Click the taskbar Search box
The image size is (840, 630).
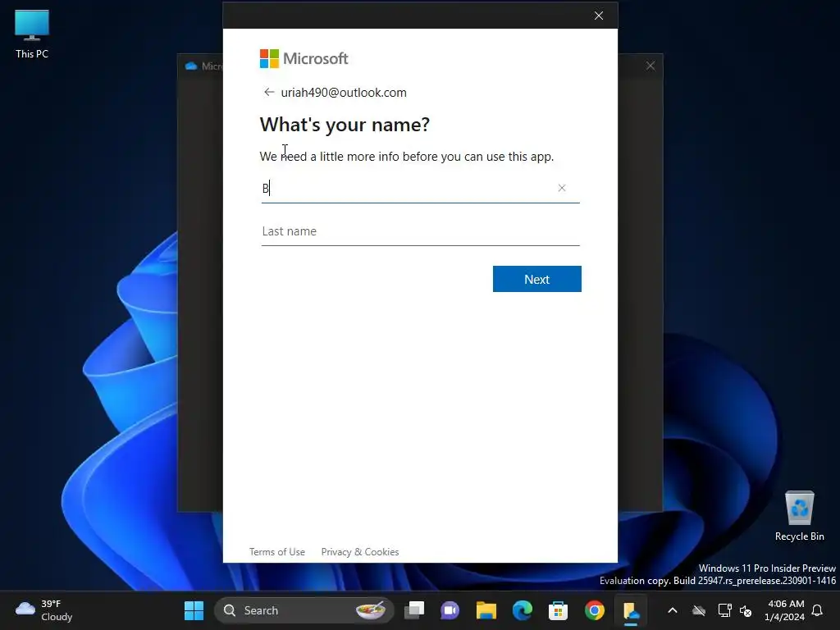(x=304, y=610)
